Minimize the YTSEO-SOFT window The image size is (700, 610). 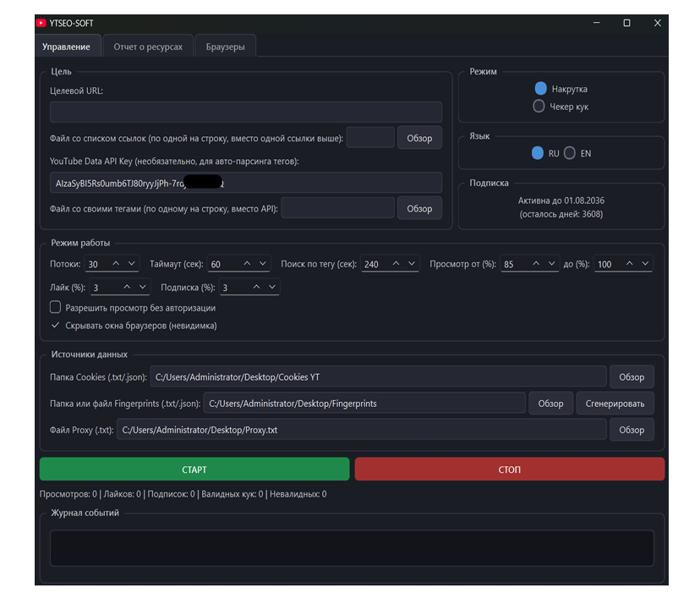(x=596, y=23)
